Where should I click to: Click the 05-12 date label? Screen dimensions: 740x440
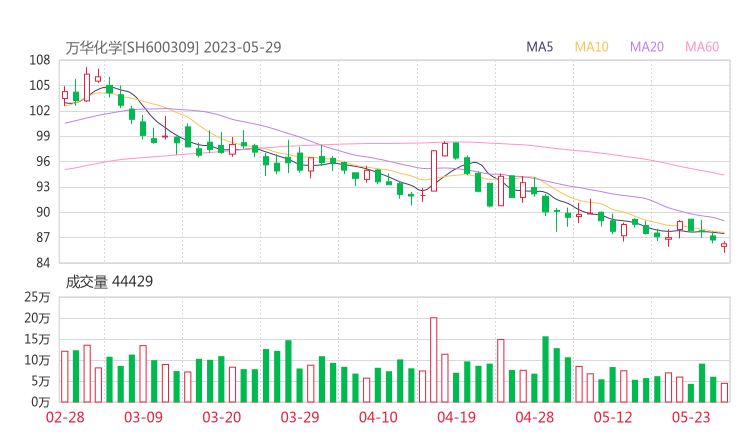click(x=613, y=417)
